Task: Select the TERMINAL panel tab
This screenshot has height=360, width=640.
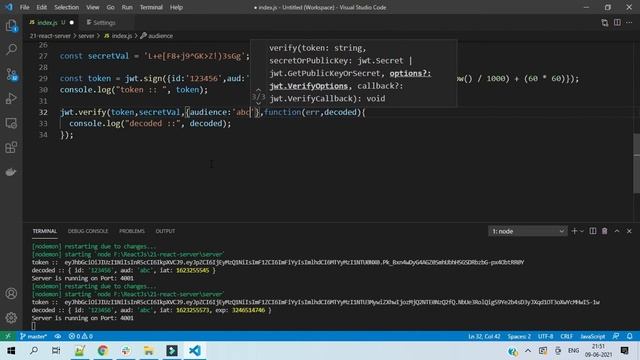Action: click(44, 231)
